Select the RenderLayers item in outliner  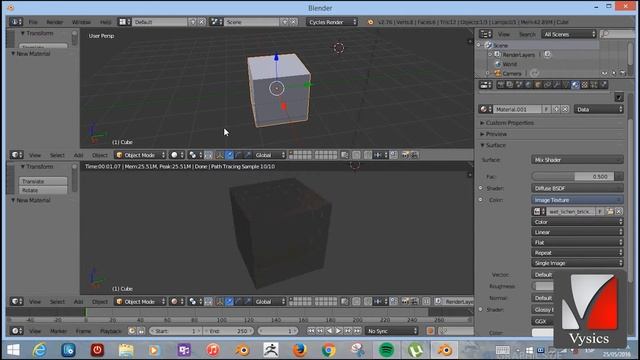pyautogui.click(x=518, y=54)
